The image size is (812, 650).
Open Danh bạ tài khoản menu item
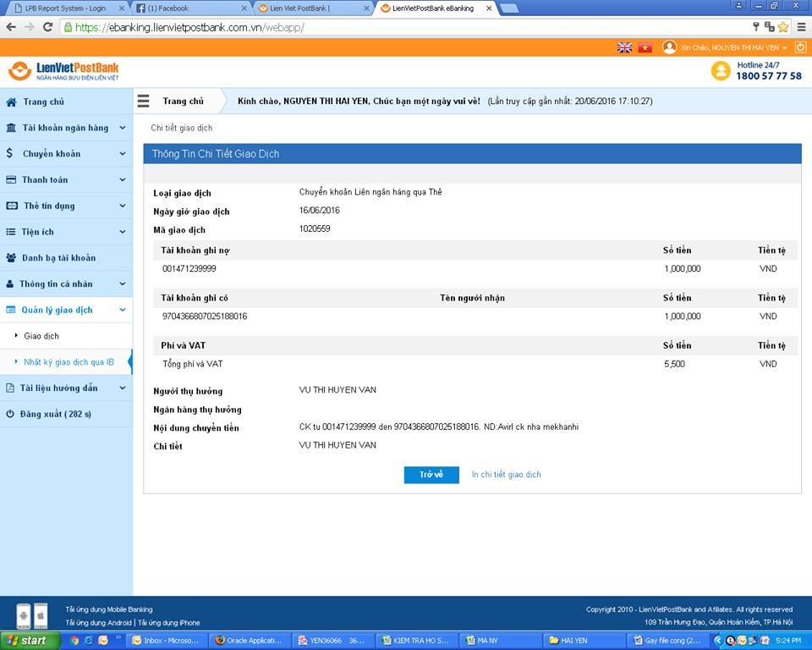(58, 258)
